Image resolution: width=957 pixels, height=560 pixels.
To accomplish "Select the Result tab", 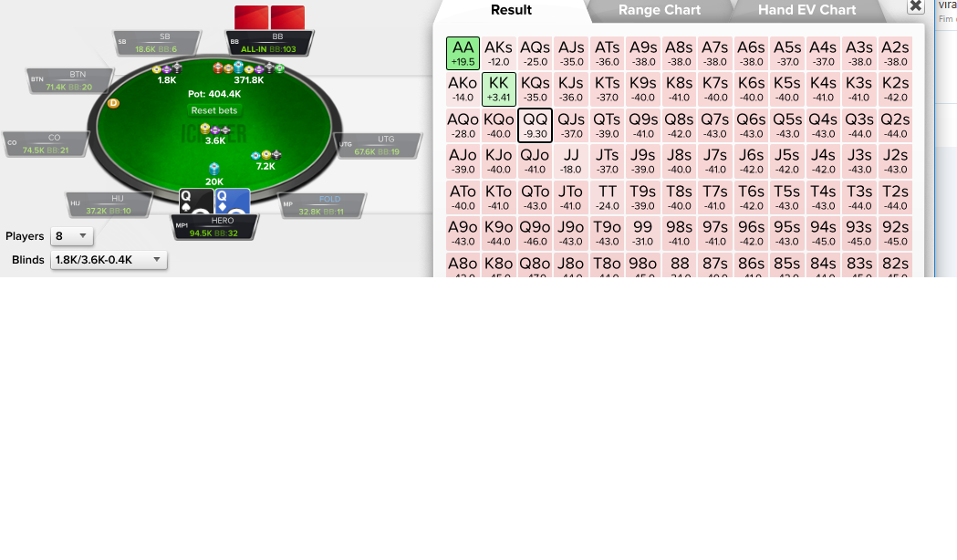I will [512, 10].
